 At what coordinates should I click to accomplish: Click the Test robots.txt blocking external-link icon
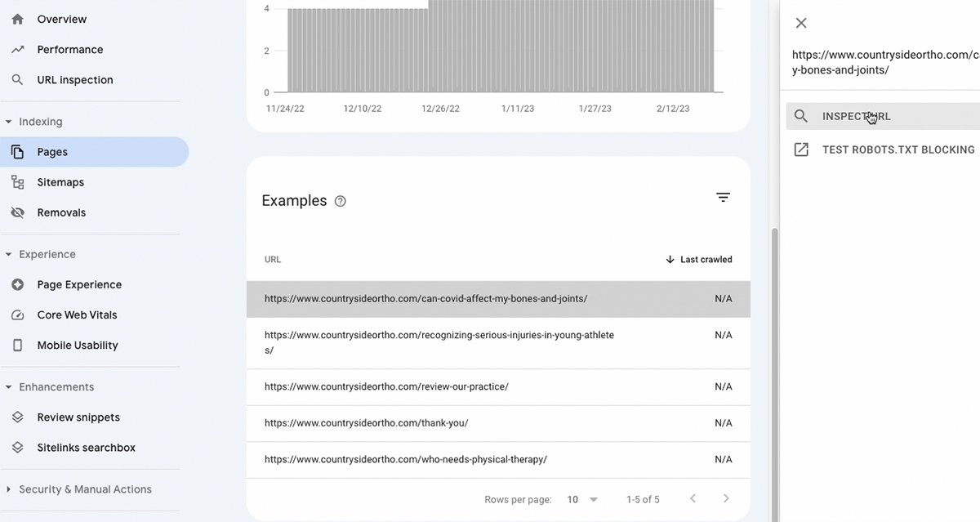coord(801,149)
